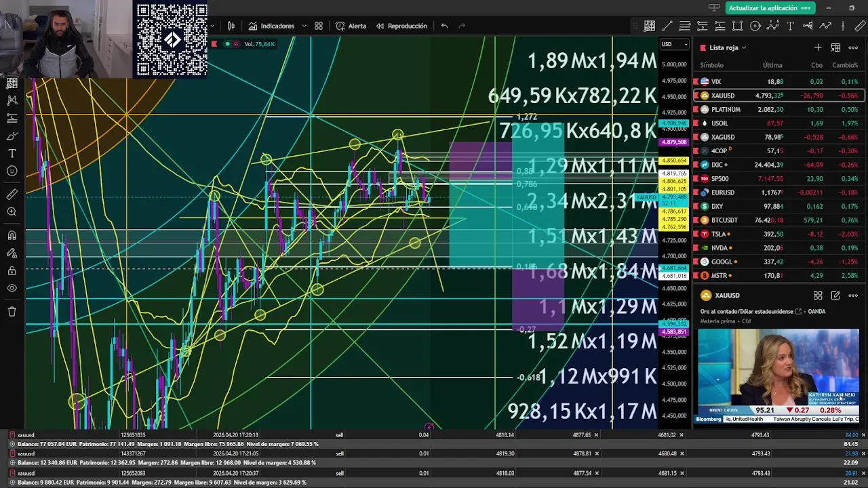Select the Brush drawing tool
868x488 pixels.
click(12, 136)
